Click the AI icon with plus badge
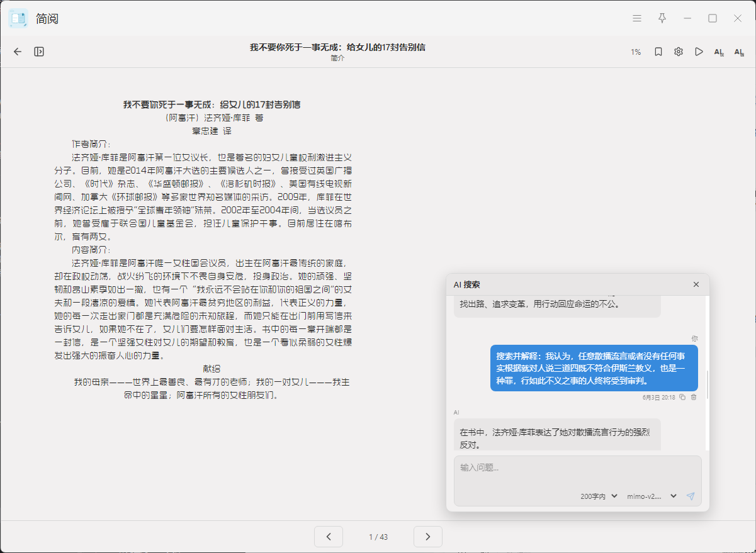The width and height of the screenshot is (756, 553). coord(719,52)
